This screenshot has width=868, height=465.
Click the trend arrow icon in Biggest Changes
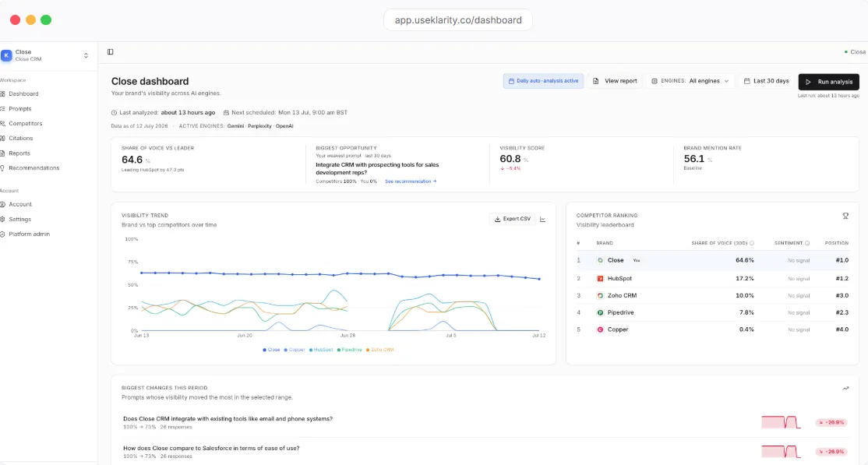(x=845, y=389)
